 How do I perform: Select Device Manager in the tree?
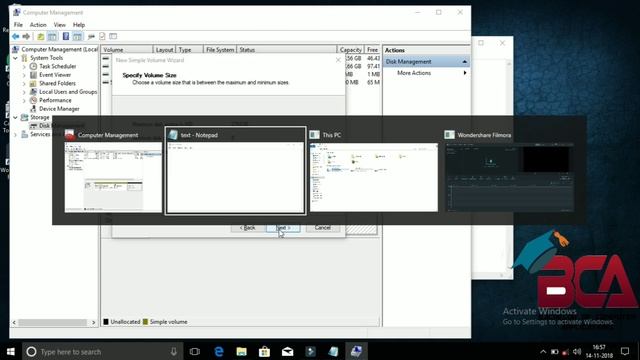click(55, 109)
